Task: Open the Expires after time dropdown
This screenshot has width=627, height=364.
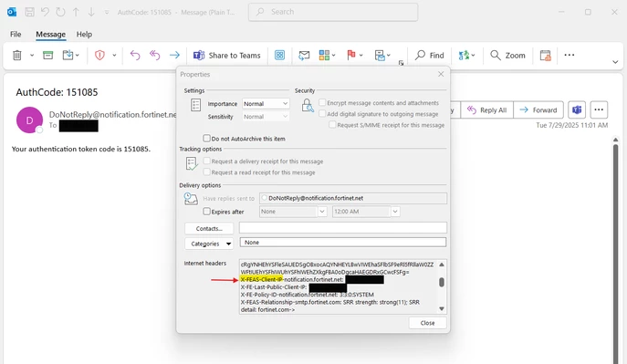Action: pos(395,212)
